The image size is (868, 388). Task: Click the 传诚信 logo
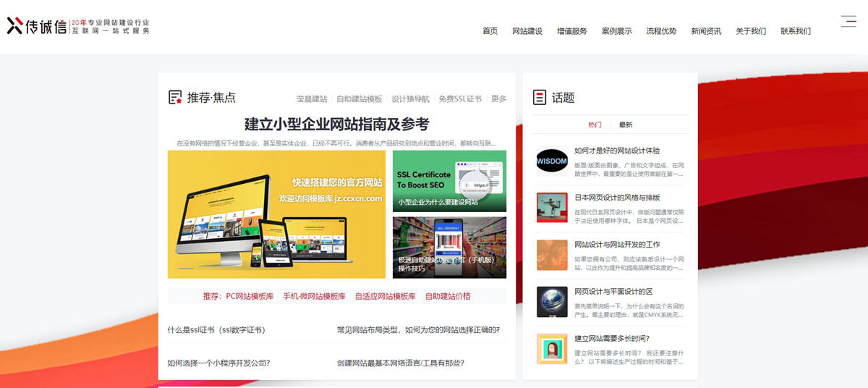(x=78, y=27)
